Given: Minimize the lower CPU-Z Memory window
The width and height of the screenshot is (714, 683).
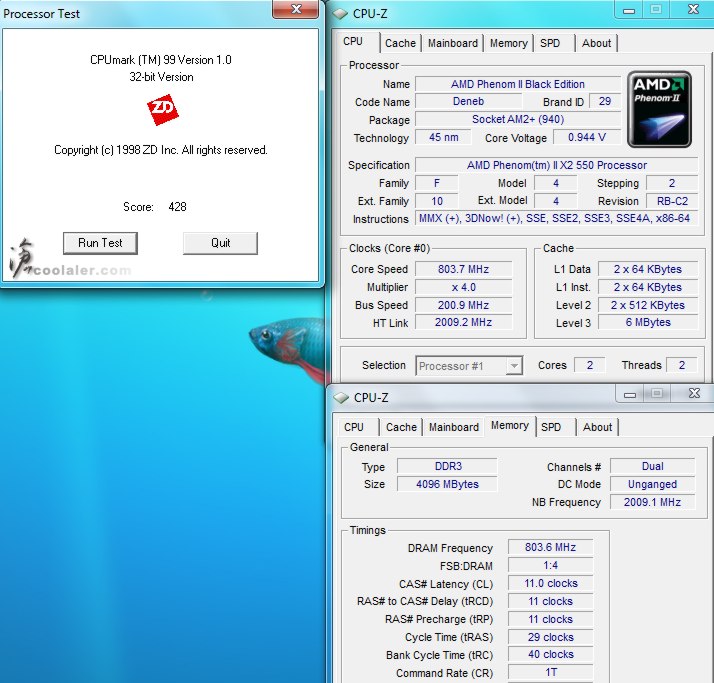Looking at the screenshot, I should tap(630, 394).
